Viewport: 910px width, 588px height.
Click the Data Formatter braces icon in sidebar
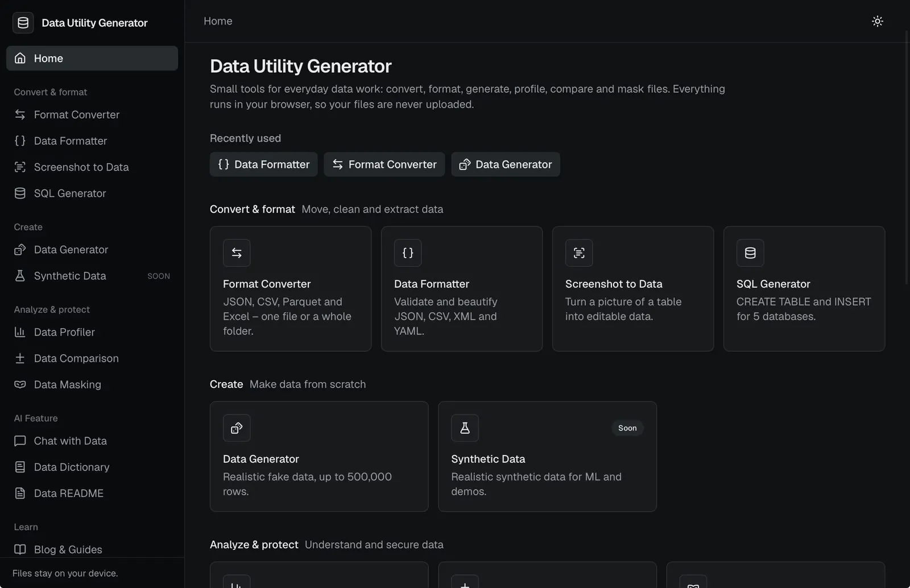20,140
